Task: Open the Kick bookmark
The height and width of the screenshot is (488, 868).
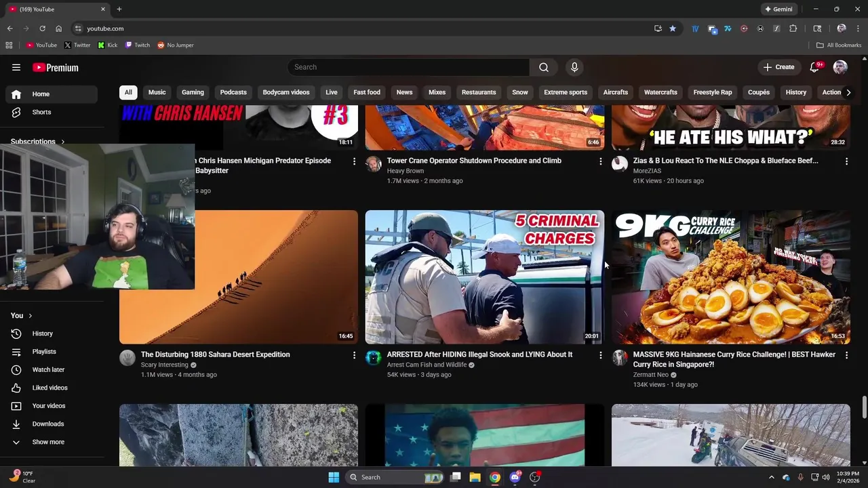Action: pyautogui.click(x=108, y=45)
